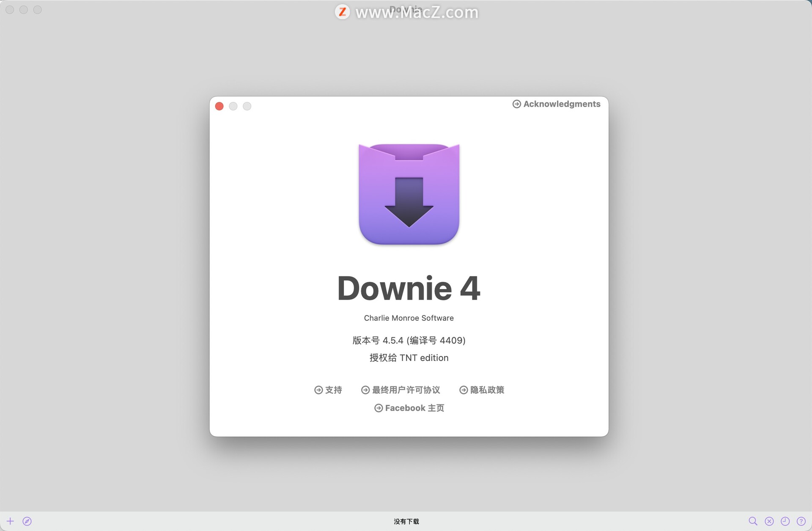This screenshot has height=531, width=812.
Task: Close the About Downie 4 window
Action: coord(219,106)
